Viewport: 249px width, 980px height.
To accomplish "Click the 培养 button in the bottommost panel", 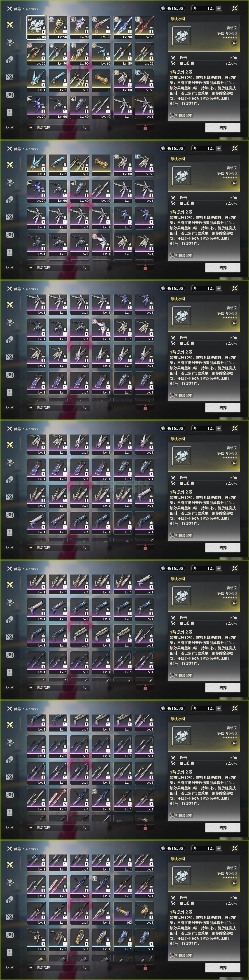I will [x=223, y=967].
